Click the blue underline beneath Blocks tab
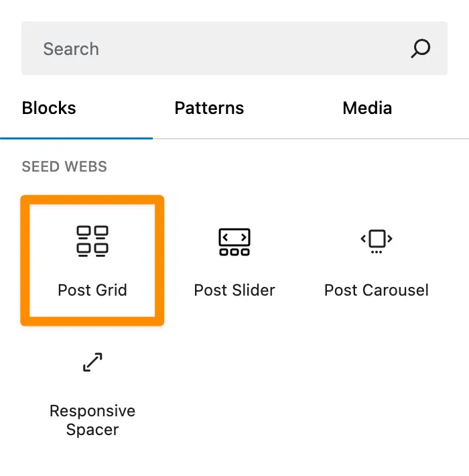Viewport: 469px width, 476px height. click(76, 138)
